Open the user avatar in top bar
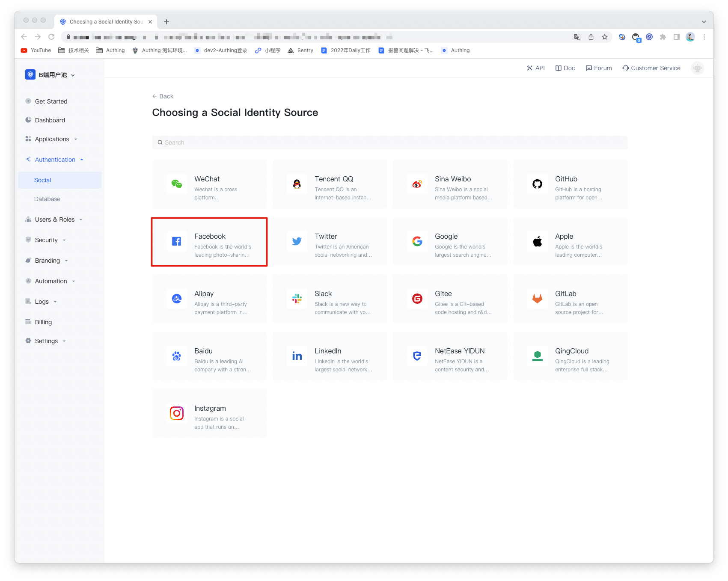 click(697, 68)
